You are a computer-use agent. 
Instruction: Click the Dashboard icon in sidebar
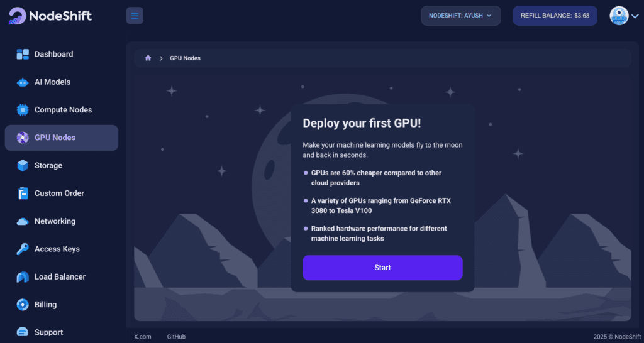point(23,54)
